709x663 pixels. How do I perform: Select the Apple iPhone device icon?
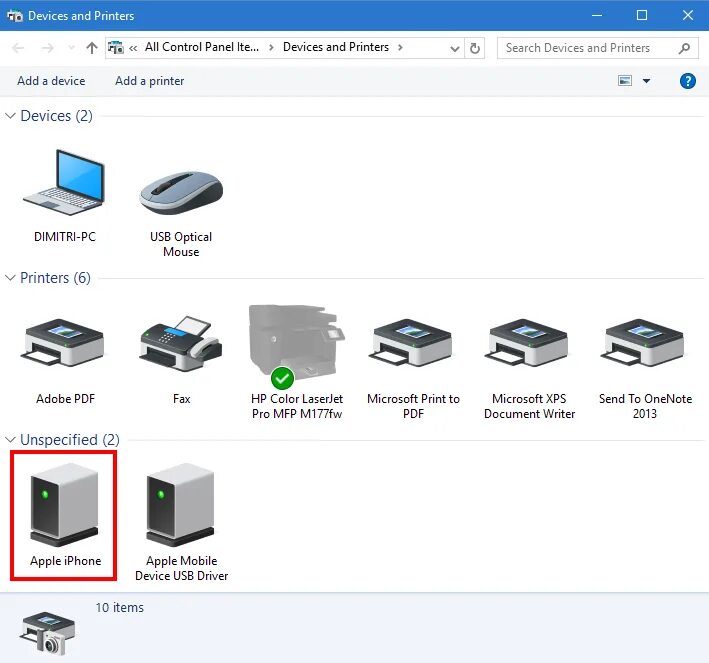point(64,505)
